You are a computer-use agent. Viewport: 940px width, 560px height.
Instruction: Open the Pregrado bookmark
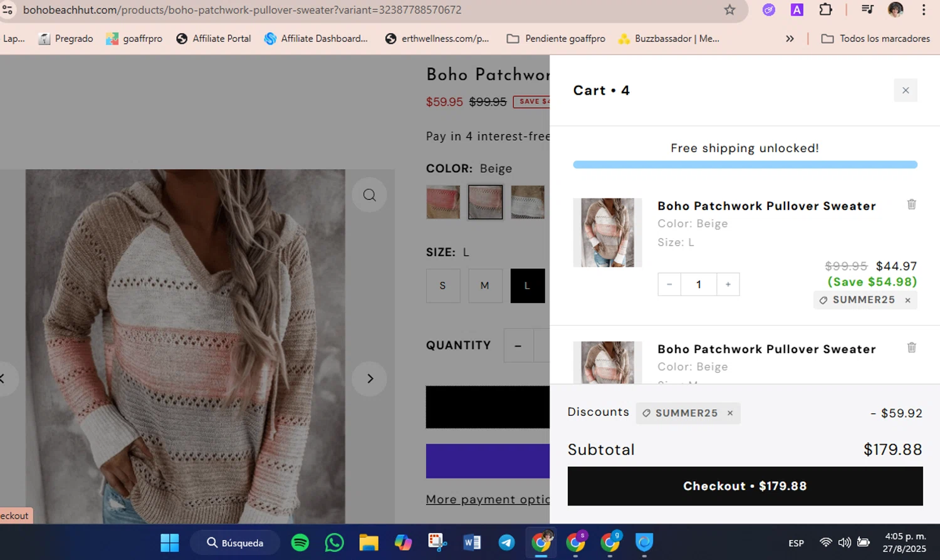[x=66, y=39]
